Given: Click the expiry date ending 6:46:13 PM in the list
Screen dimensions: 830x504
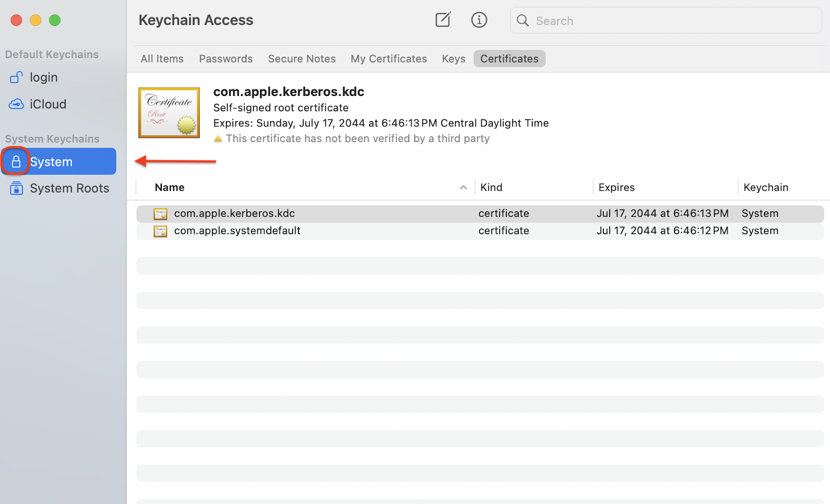Looking at the screenshot, I should (662, 213).
